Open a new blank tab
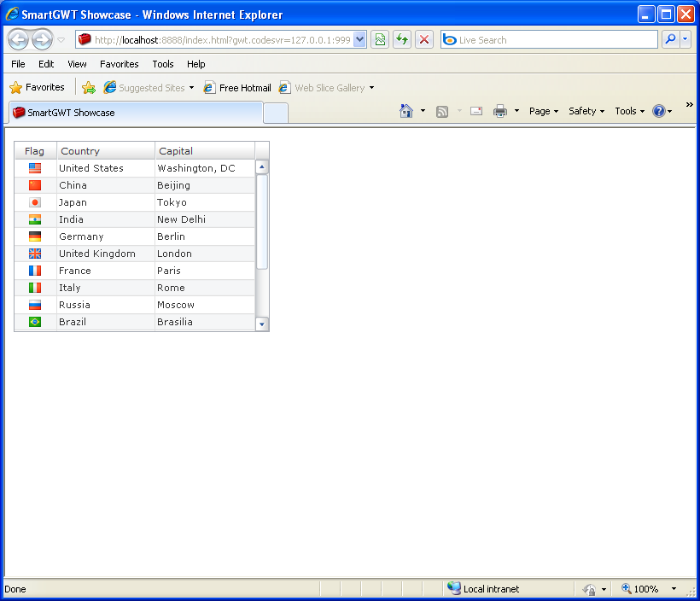This screenshot has height=601, width=700. pyautogui.click(x=276, y=114)
